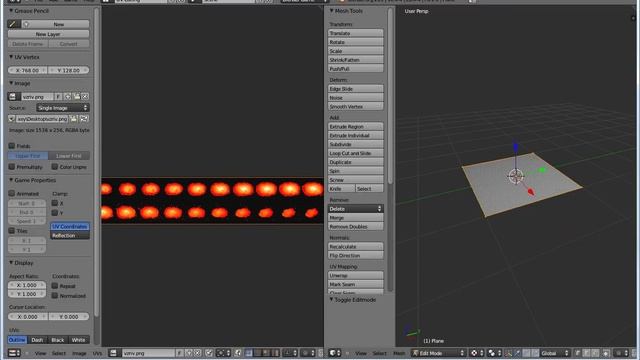The image size is (640, 360).
Task: Enable the Normalized coordinates checkbox
Action: [55, 296]
